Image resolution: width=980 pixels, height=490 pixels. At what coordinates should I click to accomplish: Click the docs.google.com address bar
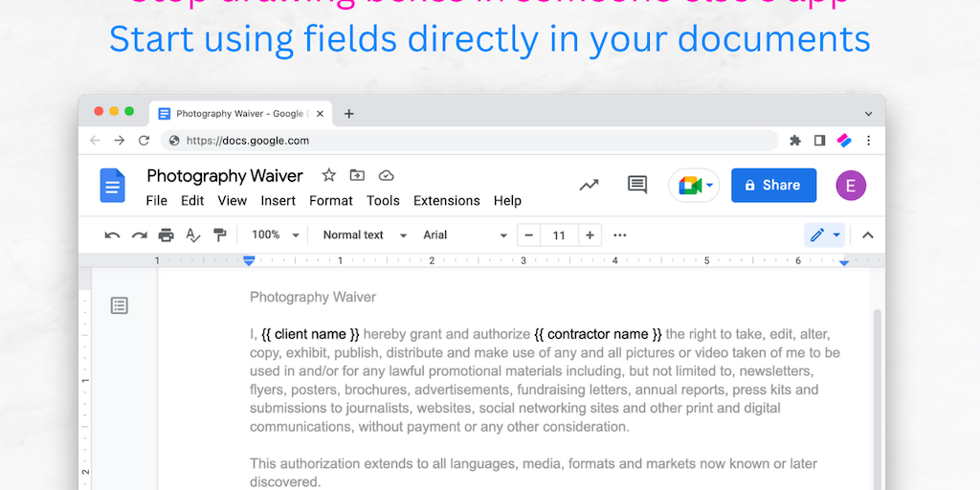pyautogui.click(x=469, y=141)
